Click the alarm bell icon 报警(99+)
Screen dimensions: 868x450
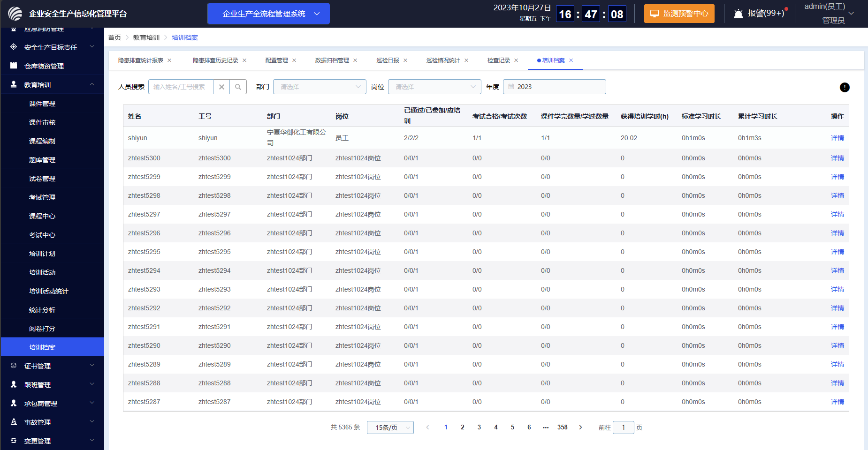739,14
